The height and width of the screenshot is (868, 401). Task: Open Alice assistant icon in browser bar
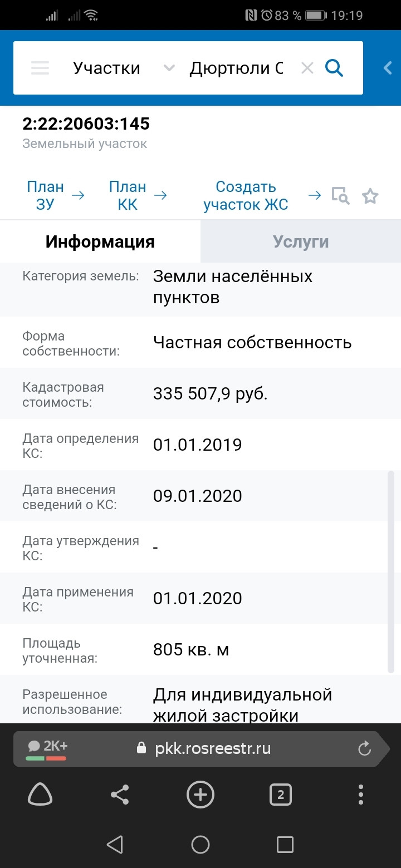(x=40, y=795)
